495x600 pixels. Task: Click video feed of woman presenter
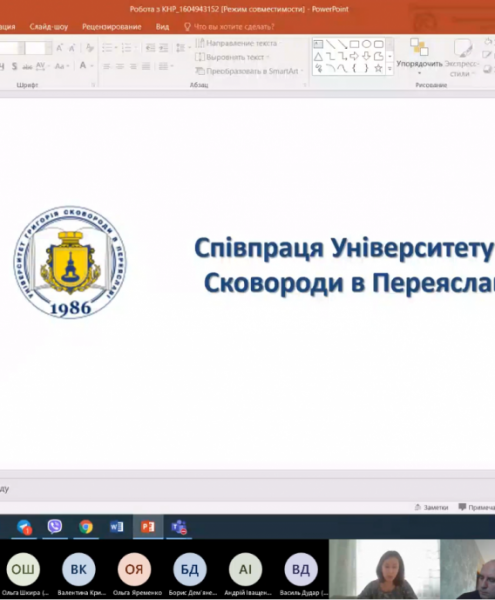point(384,569)
